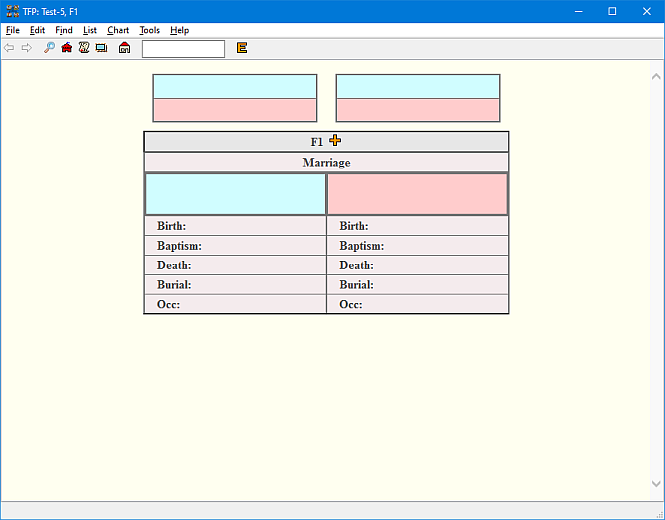This screenshot has height=520, width=665.
Task: Close the TFP window
Action: pyautogui.click(x=646, y=11)
